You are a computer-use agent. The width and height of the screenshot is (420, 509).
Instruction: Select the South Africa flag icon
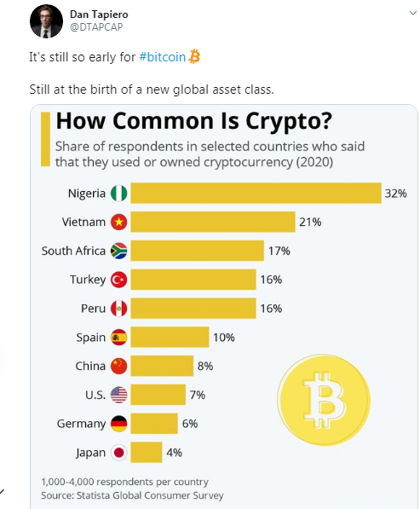click(118, 251)
